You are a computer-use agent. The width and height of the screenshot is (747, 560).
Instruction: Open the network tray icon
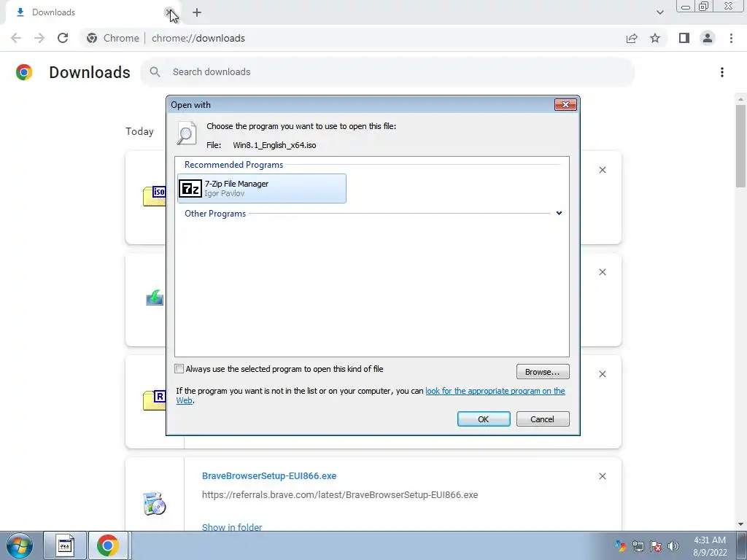click(638, 546)
